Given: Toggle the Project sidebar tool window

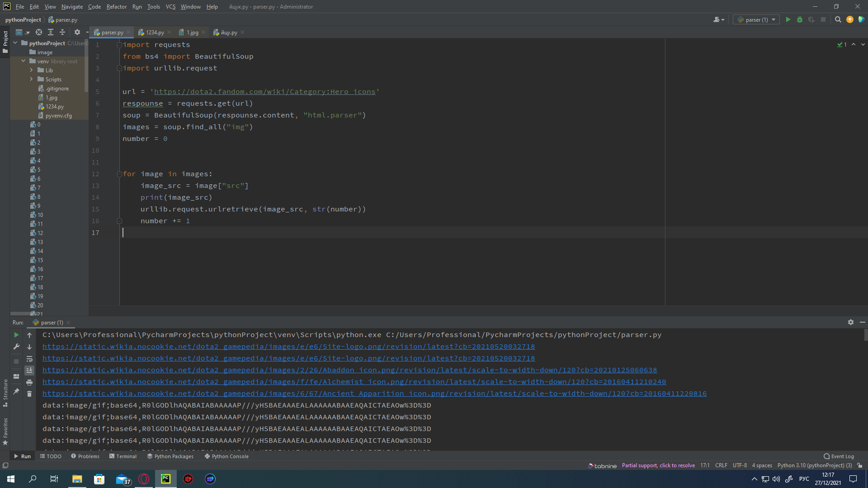Looking at the screenshot, I should pos(5,42).
